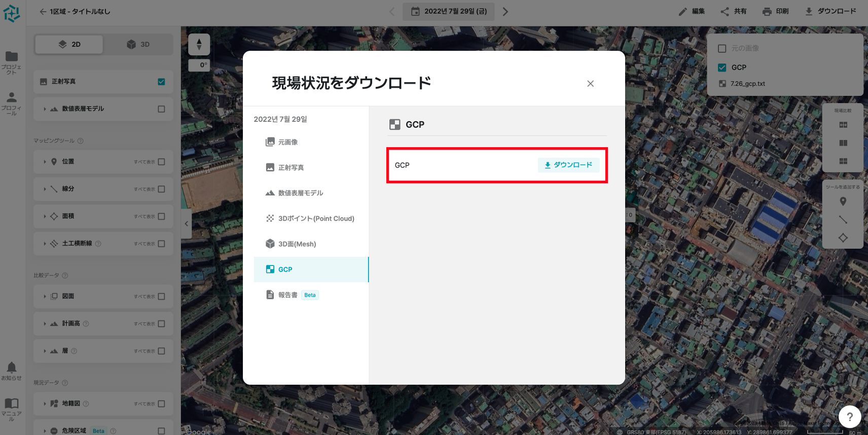Choose the four-panel comparison view icon
This screenshot has height=435, width=868.
coord(843,125)
